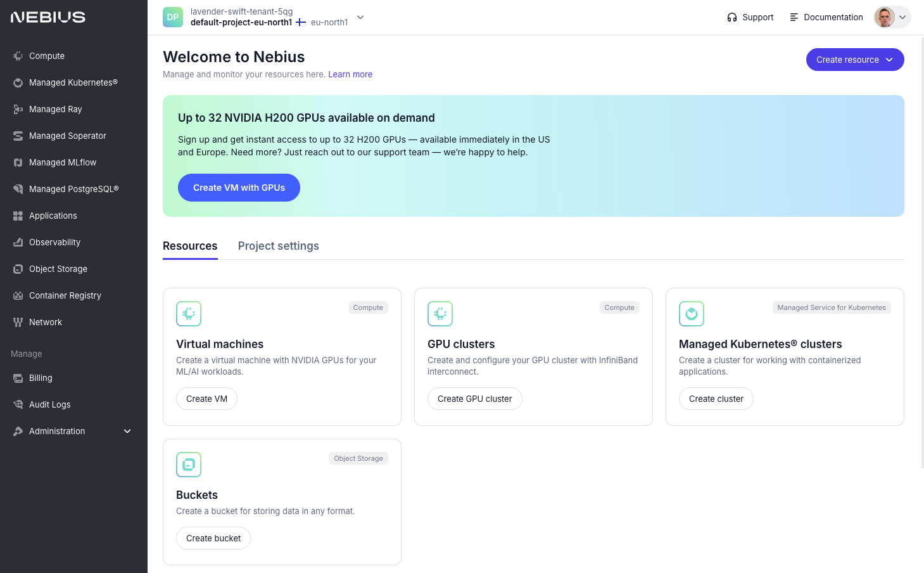This screenshot has height=573, width=924.
Task: Click the Managed MLflow sidebar icon
Action: [18, 162]
